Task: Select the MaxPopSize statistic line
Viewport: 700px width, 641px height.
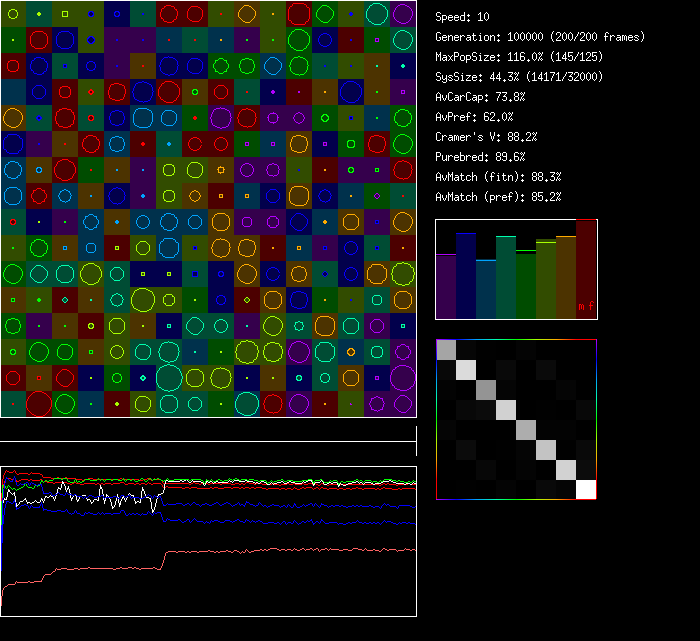Action: click(519, 57)
